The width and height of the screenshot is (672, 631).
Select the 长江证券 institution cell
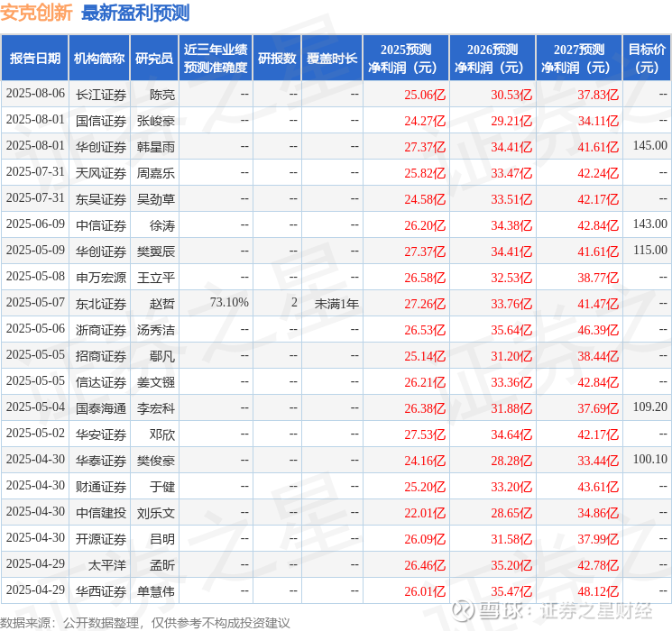pyautogui.click(x=101, y=95)
